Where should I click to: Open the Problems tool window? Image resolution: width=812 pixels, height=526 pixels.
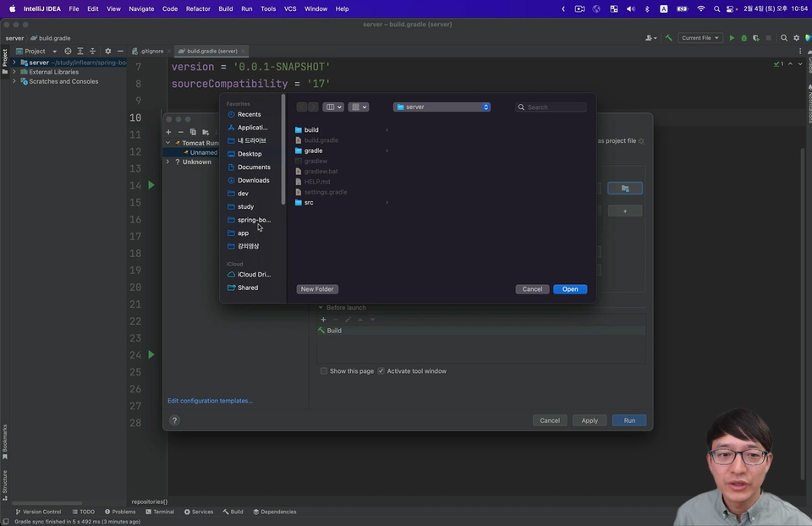(x=119, y=512)
